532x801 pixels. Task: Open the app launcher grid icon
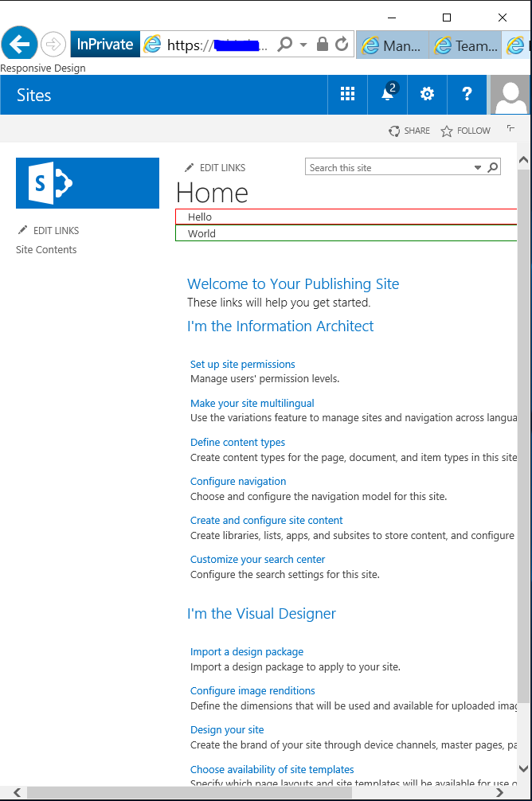347,94
